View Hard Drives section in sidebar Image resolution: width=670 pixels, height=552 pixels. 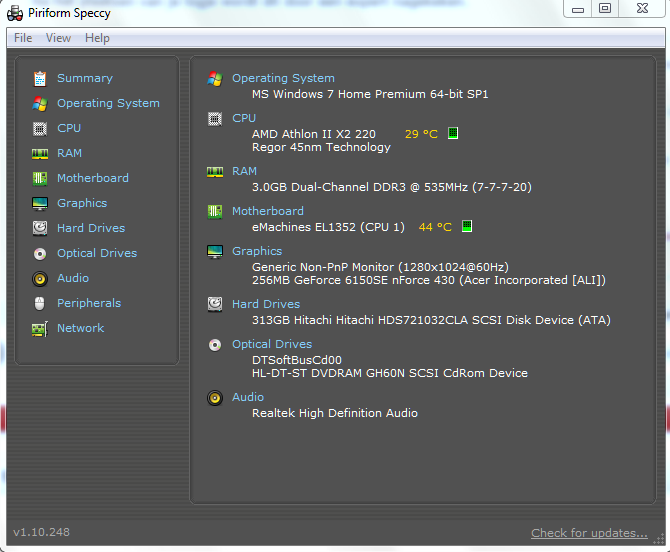pyautogui.click(x=91, y=228)
